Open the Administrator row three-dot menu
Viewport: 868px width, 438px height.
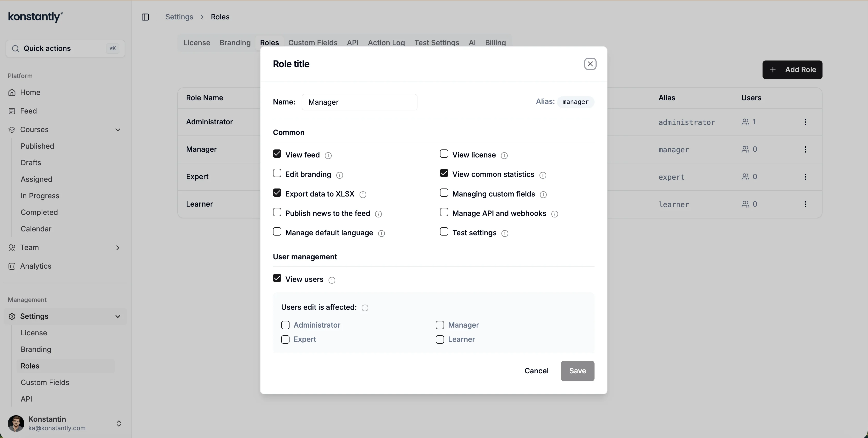[x=805, y=122]
